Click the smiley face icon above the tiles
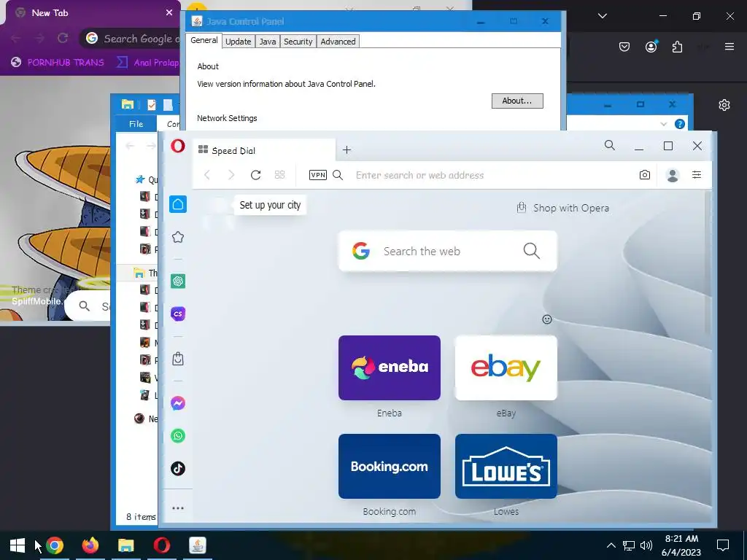Viewport: 747px width, 560px height. 547,319
